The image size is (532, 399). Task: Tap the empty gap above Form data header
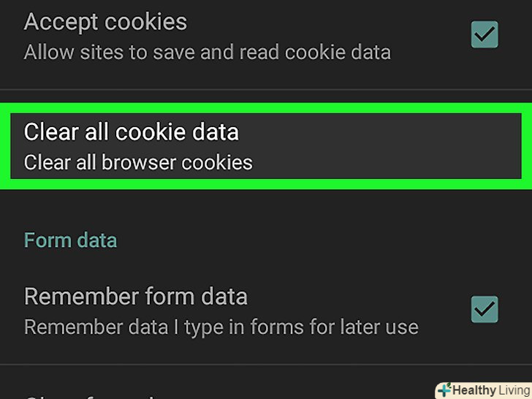266,208
